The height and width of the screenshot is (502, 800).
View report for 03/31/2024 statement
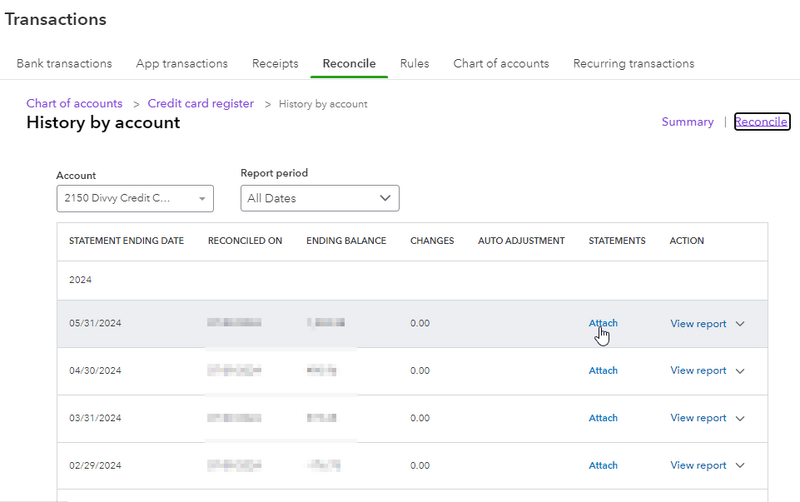[698, 418]
